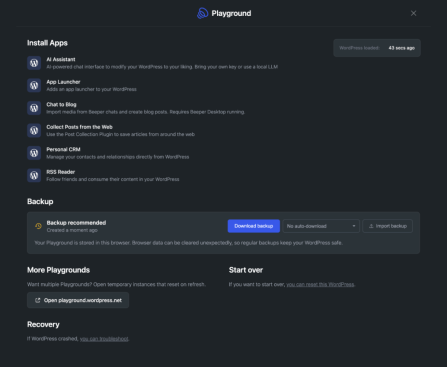Click the 'Created a moment ago' text
The width and height of the screenshot is (447, 367).
[x=72, y=230]
